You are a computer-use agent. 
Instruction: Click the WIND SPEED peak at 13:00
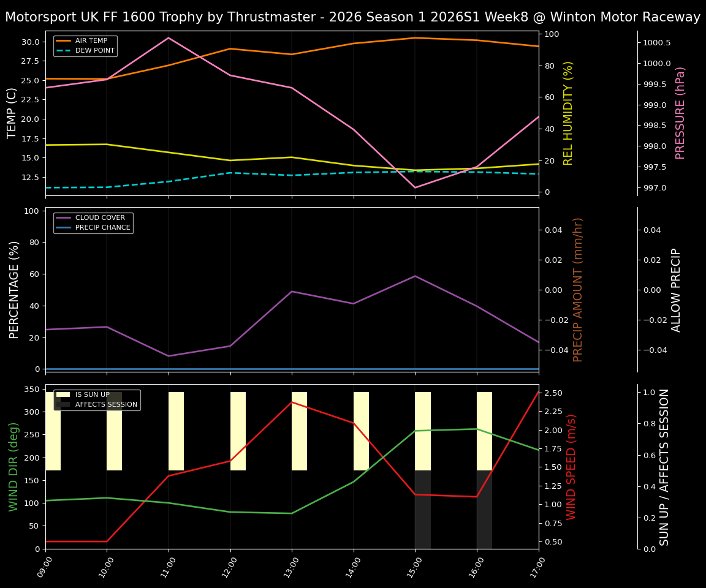click(x=292, y=402)
